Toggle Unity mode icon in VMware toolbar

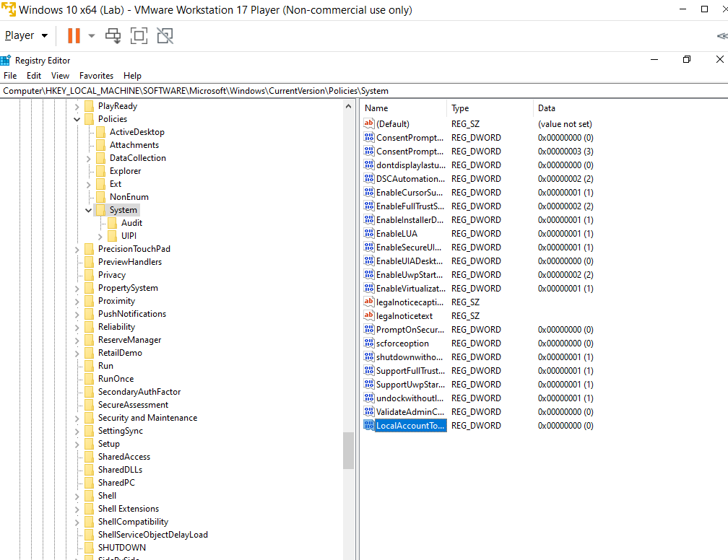[165, 36]
